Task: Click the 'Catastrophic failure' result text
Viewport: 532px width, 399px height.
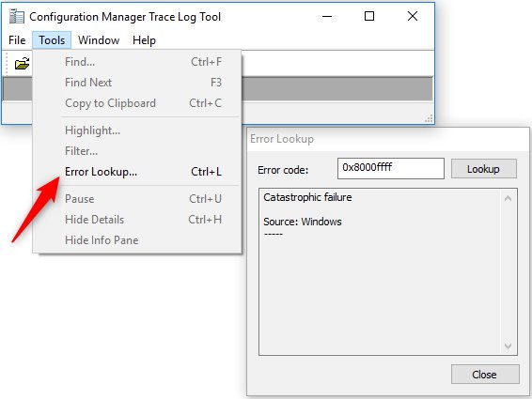Action: 307,197
